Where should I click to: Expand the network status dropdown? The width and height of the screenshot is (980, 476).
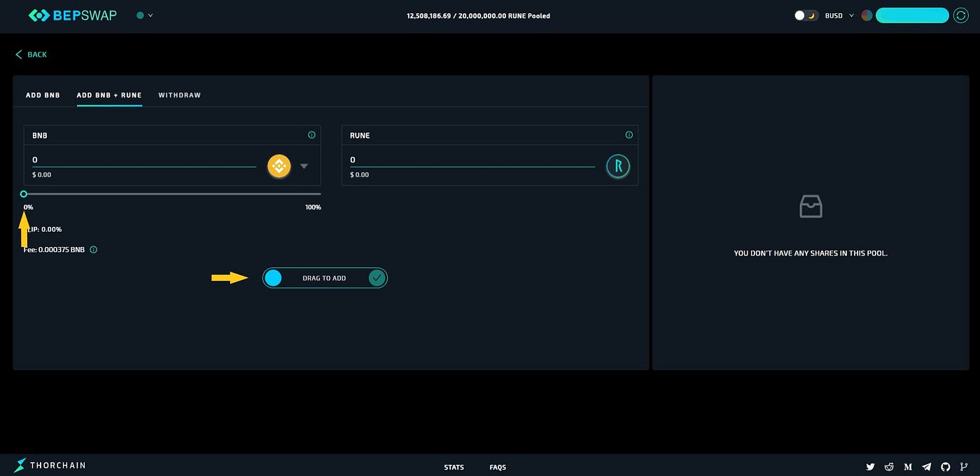145,15
